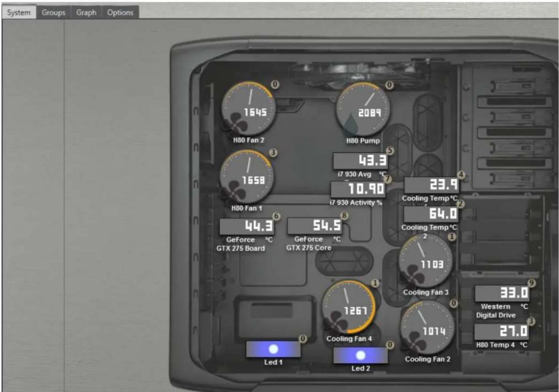Select the Cooling Fan 4 gauge
This screenshot has height=392, width=559.
[x=349, y=307]
